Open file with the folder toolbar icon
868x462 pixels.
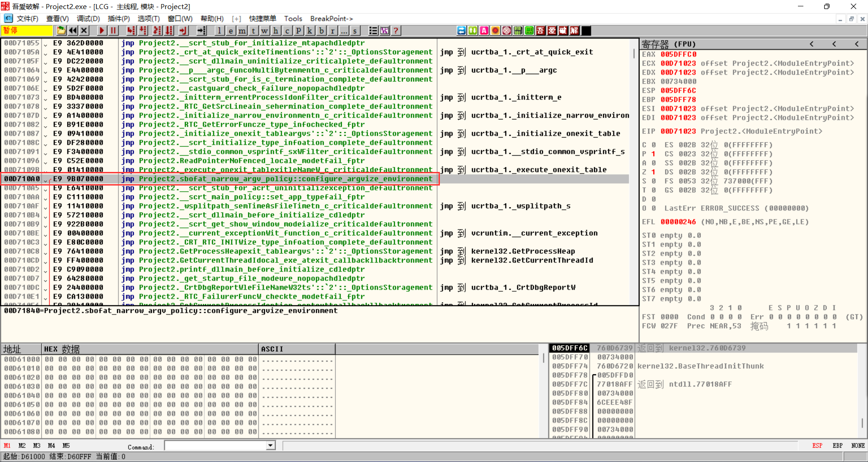[x=61, y=30]
